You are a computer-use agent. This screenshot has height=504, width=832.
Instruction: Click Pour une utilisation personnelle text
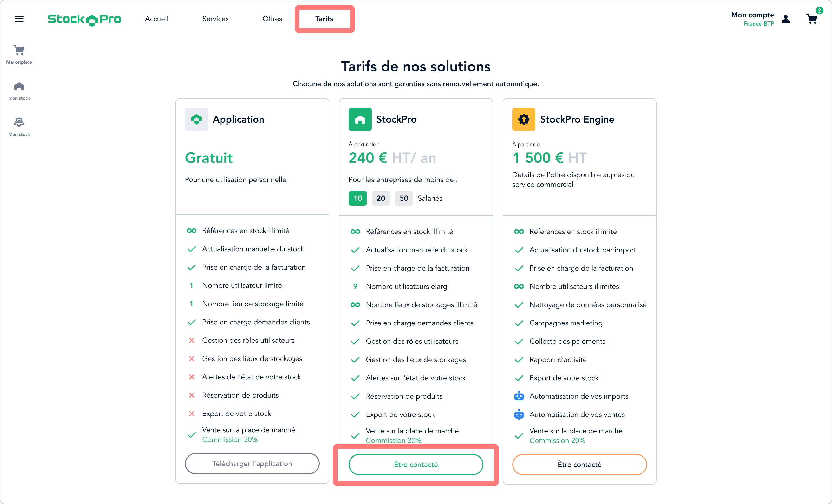click(x=235, y=180)
